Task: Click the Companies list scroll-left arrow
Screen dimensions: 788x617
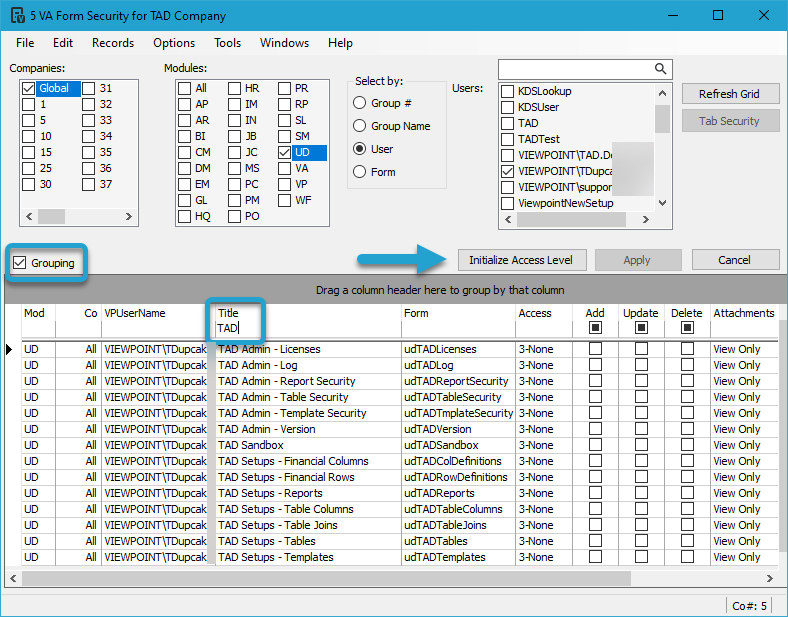Action: 29,217
